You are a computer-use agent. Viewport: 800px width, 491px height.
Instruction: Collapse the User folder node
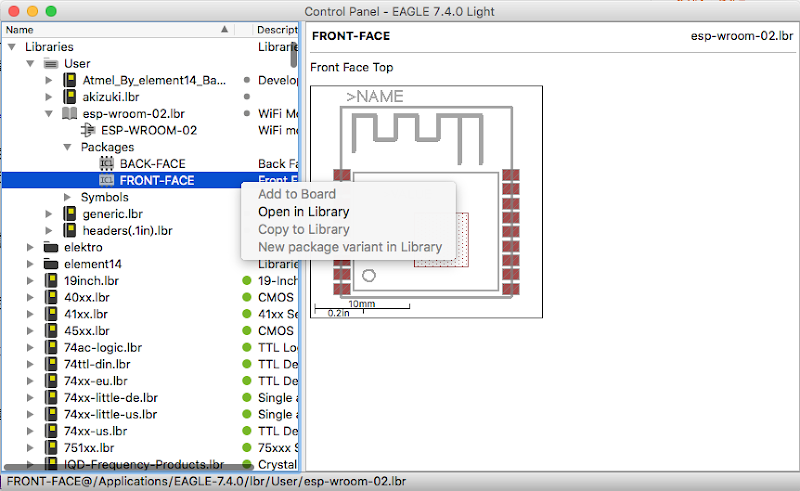[x=30, y=64]
